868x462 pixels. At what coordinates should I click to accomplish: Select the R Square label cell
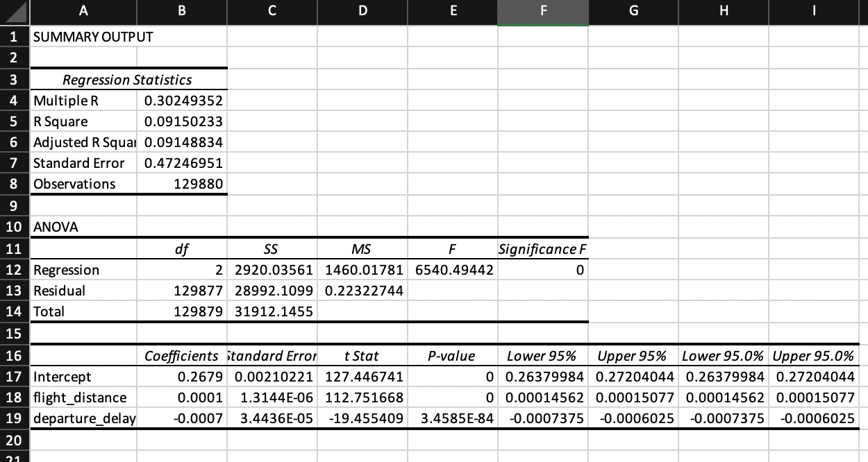(84, 121)
